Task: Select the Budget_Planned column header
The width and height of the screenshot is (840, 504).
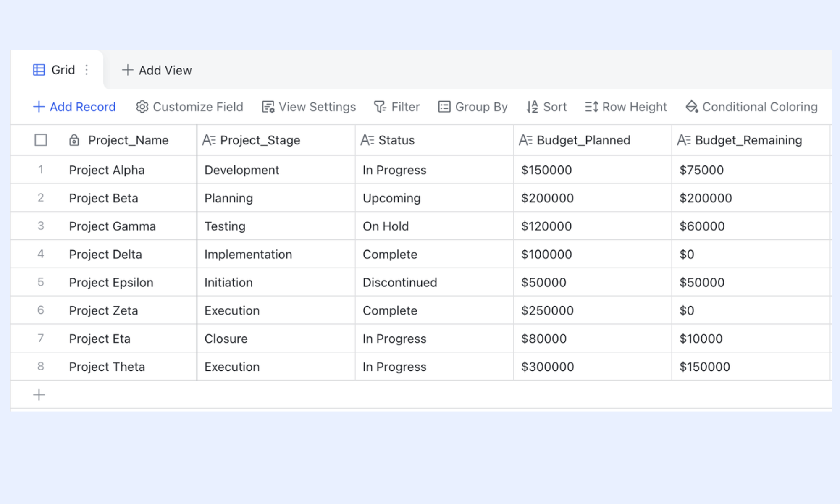Action: (x=593, y=140)
